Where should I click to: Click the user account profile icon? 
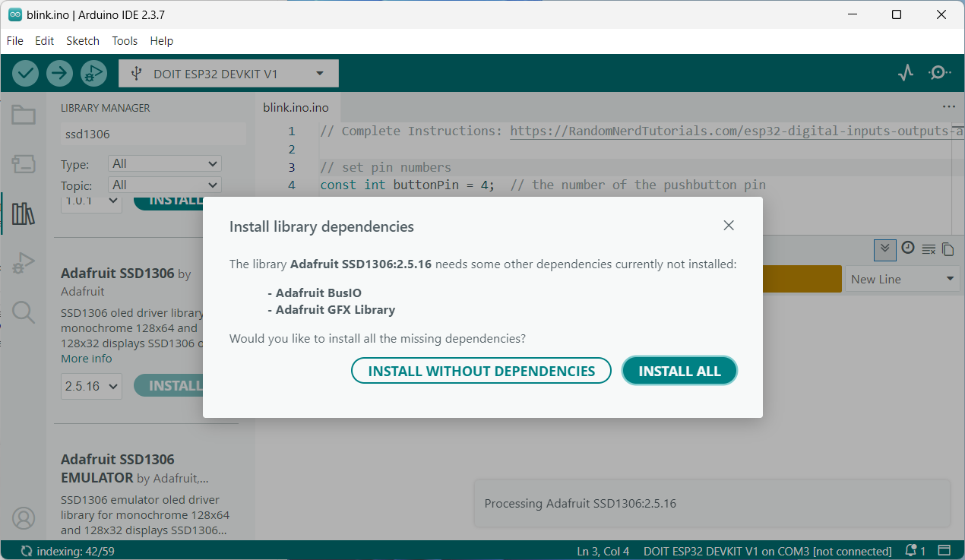24,518
